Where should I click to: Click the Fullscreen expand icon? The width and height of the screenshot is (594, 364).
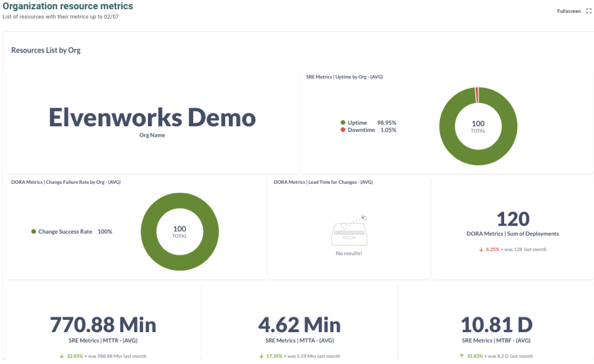pyautogui.click(x=589, y=11)
